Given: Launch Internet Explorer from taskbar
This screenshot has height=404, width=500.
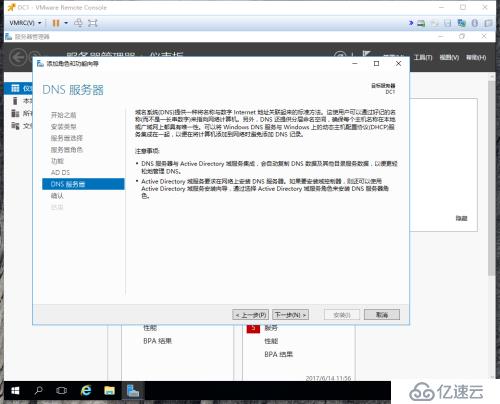Looking at the screenshot, I should pyautogui.click(x=86, y=390).
